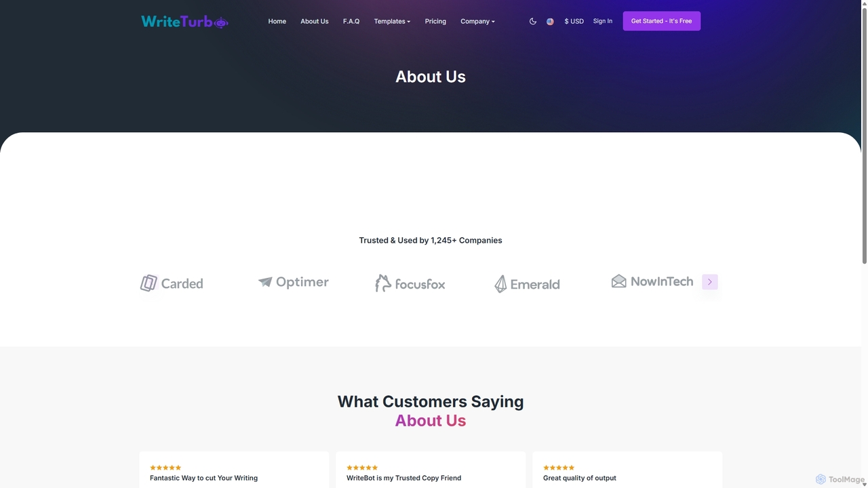The height and width of the screenshot is (488, 868).
Task: Open the $ USD currency selector
Action: (x=574, y=22)
